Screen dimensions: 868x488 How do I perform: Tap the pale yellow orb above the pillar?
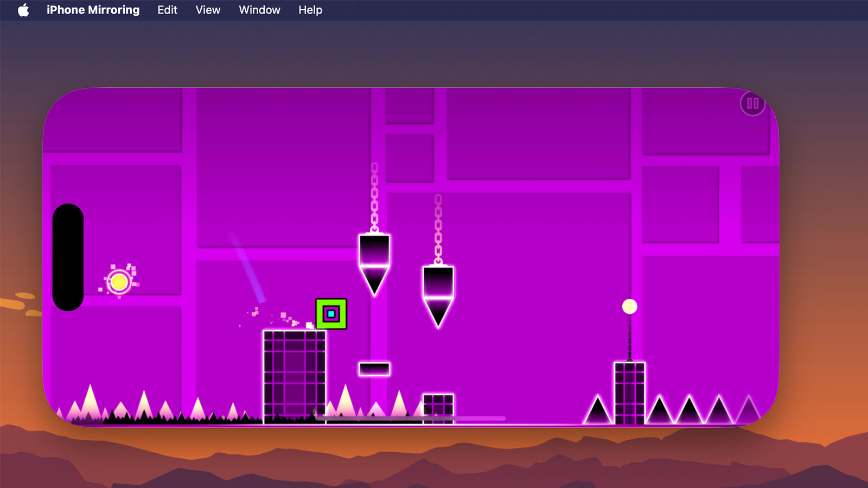click(x=629, y=306)
